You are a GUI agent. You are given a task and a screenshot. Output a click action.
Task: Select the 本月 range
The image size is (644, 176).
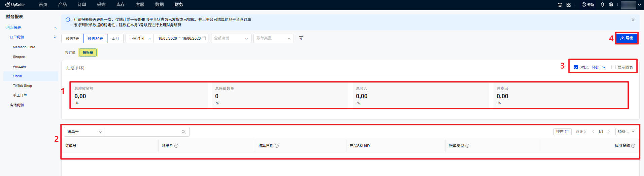pyautogui.click(x=115, y=38)
